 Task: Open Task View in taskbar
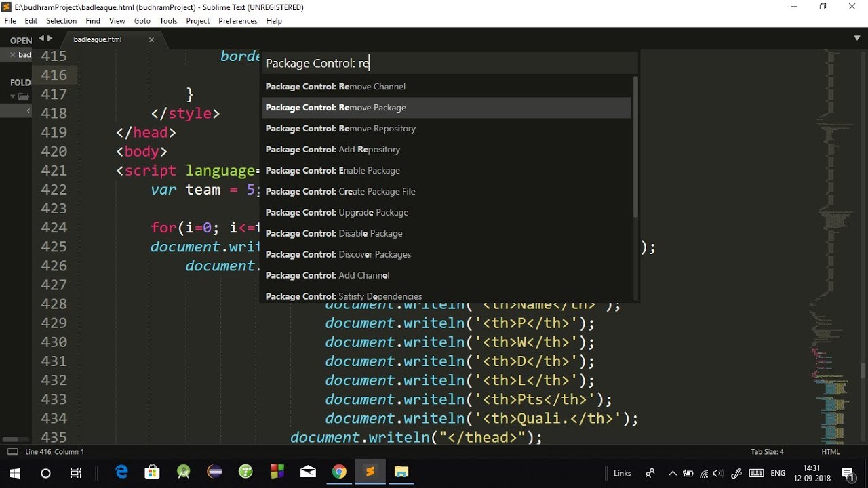coord(76,473)
